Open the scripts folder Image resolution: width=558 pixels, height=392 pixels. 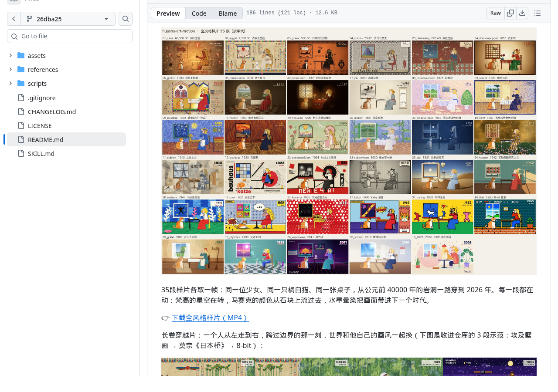(37, 84)
